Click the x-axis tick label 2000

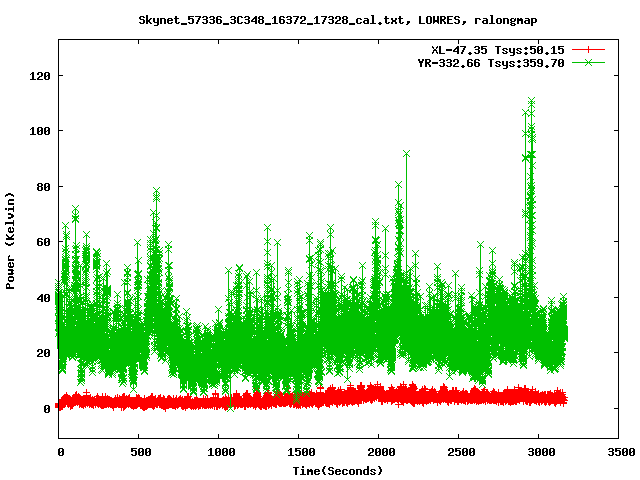point(381,452)
